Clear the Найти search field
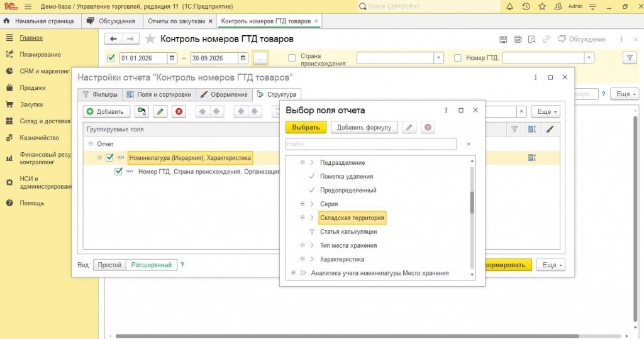The image size is (644, 339). coord(468,144)
